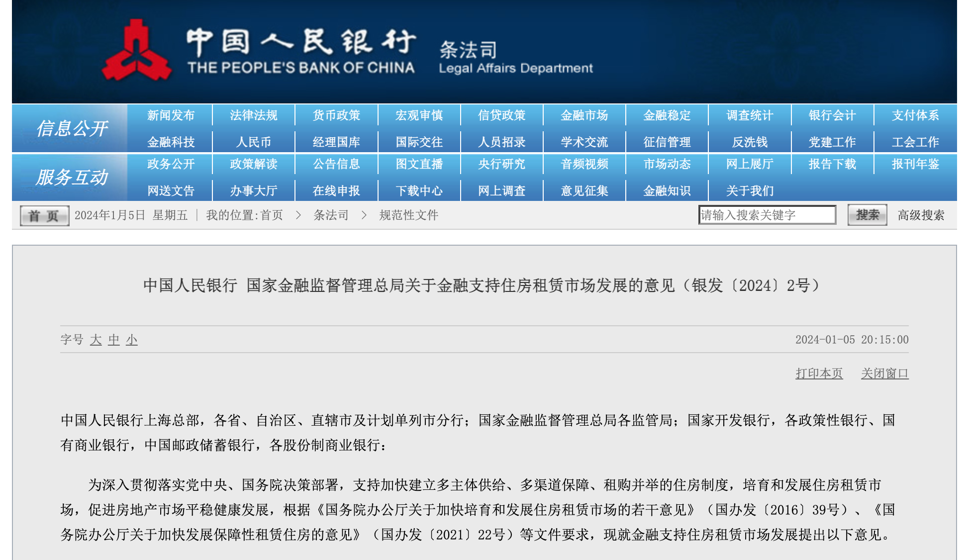The image size is (968, 560).
Task: Set font size to 中
Action: pyautogui.click(x=114, y=340)
